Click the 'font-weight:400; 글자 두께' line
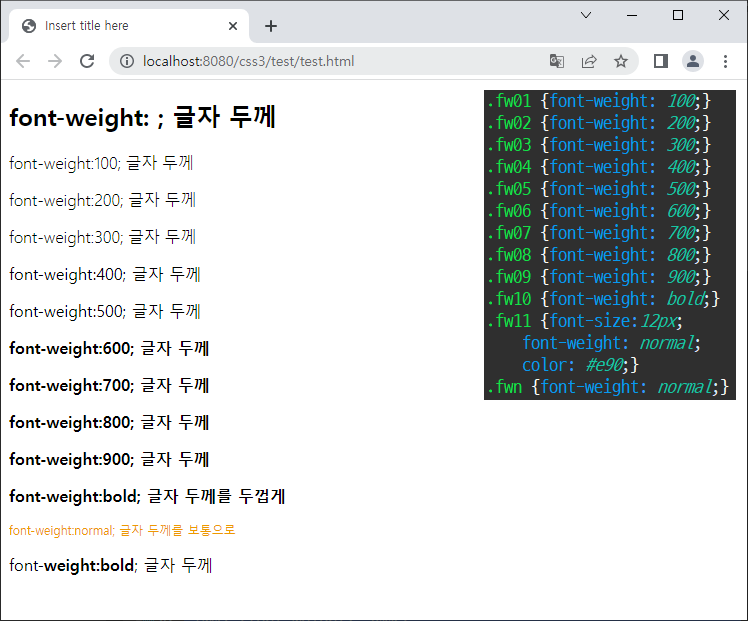The width and height of the screenshot is (748, 621). click(x=105, y=274)
